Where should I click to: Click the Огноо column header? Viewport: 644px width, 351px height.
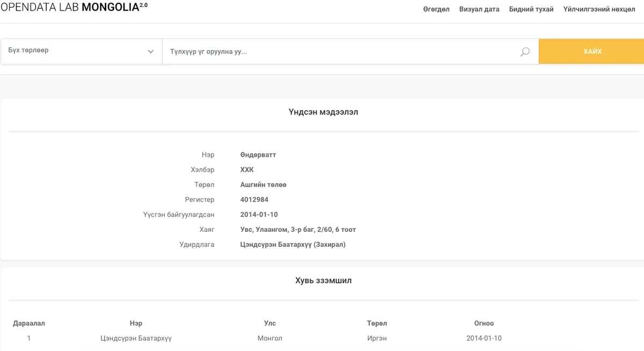point(484,323)
